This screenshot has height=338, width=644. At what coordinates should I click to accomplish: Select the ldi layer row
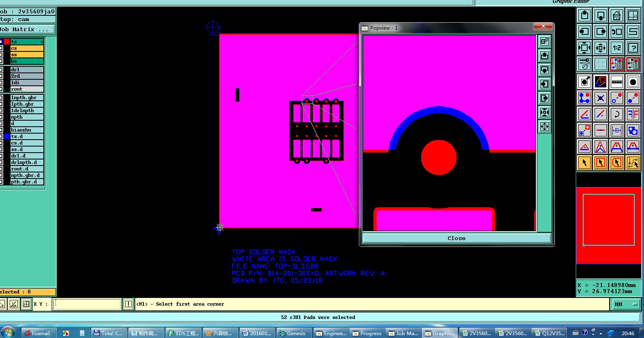[x=27, y=83]
